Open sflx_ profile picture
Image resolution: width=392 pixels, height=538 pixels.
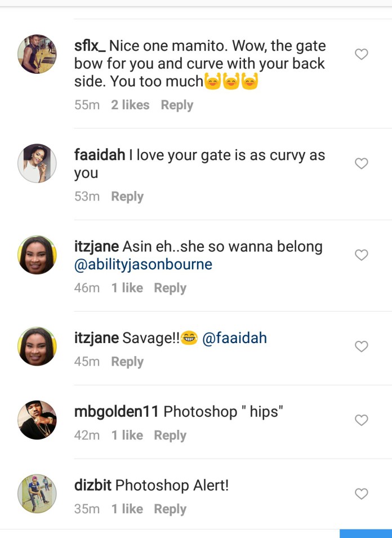tap(37, 54)
